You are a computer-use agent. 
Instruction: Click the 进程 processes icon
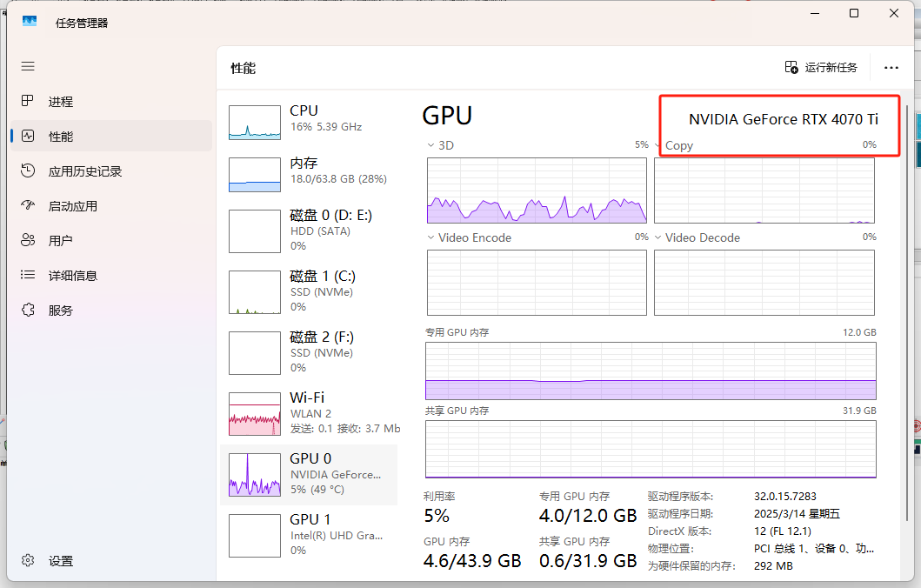click(x=28, y=101)
